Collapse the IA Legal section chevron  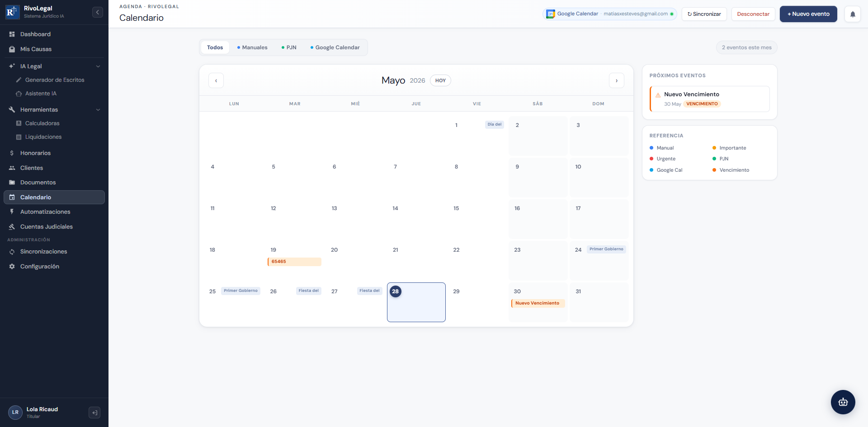(98, 66)
